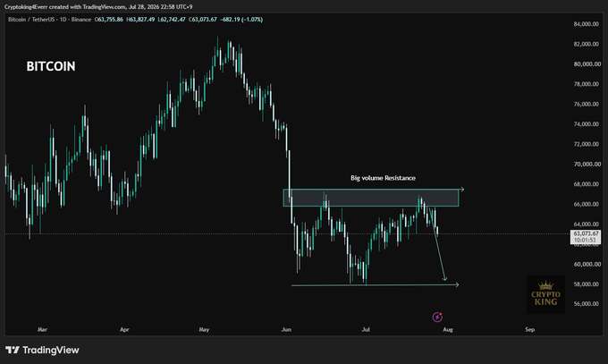Select the BITCOIN text annotation

51,66
